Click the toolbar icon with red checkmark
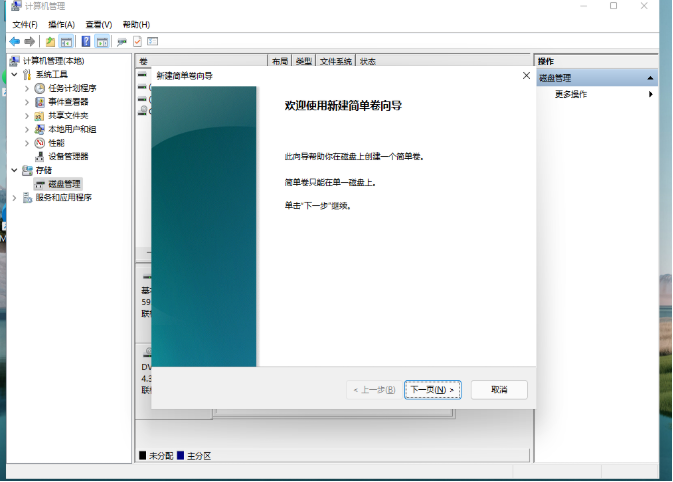Screen dimensions: 673x482 coord(137,42)
